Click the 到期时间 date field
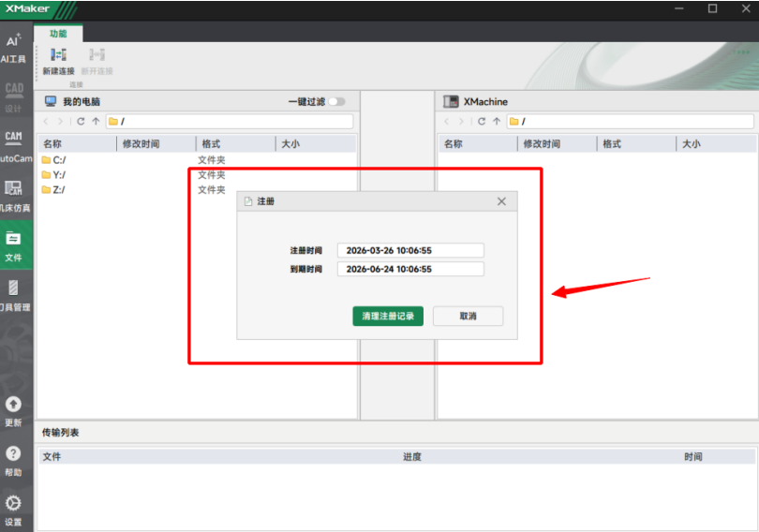The image size is (759, 532). [x=409, y=269]
